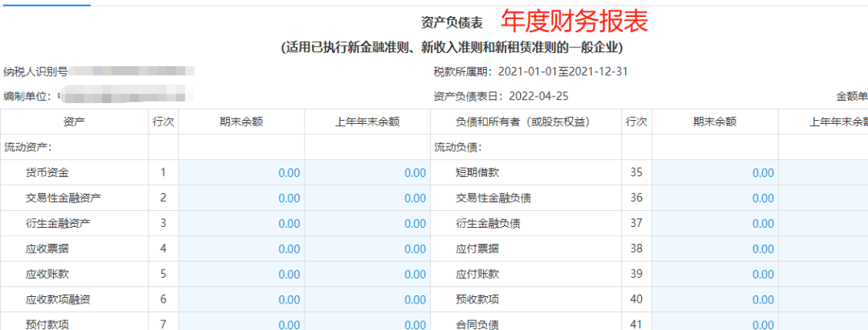Click the 短期借款 row label
868x330 pixels.
[x=477, y=173]
